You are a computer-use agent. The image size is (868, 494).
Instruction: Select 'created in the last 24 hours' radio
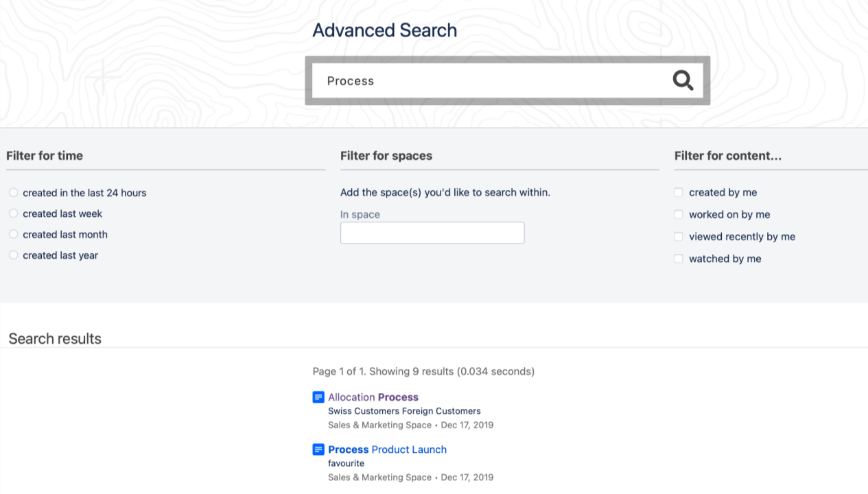[14, 193]
